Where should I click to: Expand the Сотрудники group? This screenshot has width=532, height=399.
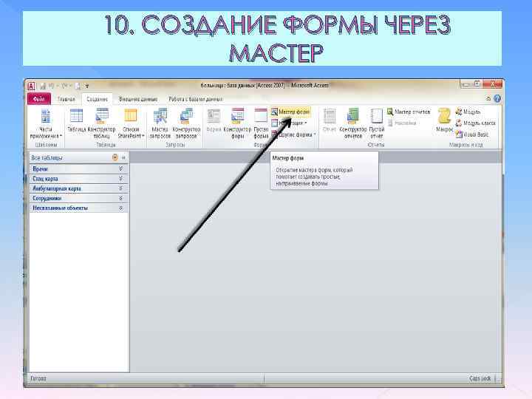[x=120, y=198]
